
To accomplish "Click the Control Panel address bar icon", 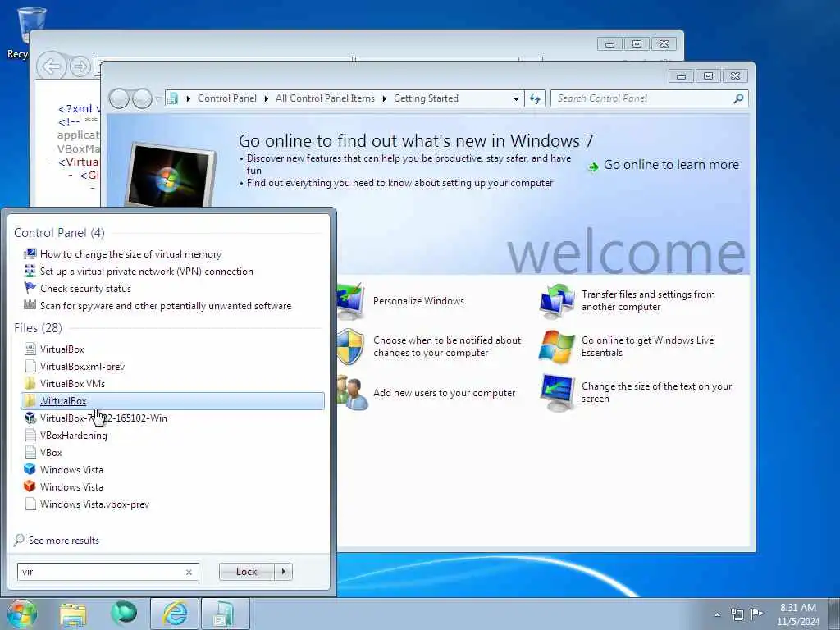I will click(172, 98).
